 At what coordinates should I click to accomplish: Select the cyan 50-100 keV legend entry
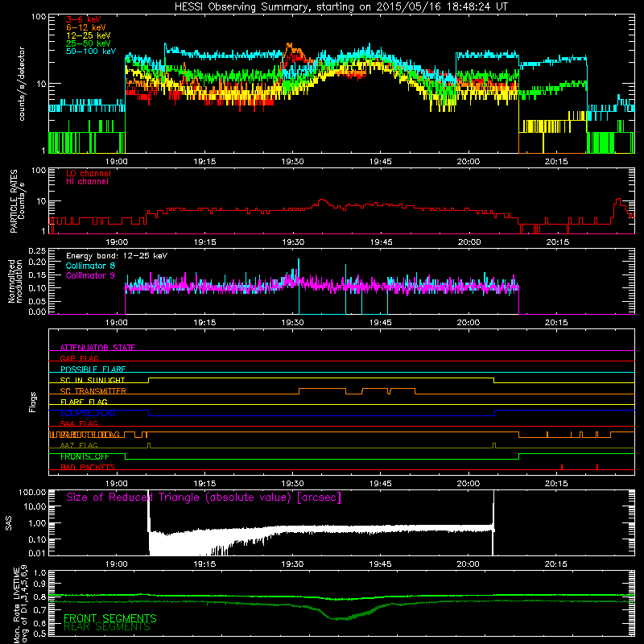point(91,52)
